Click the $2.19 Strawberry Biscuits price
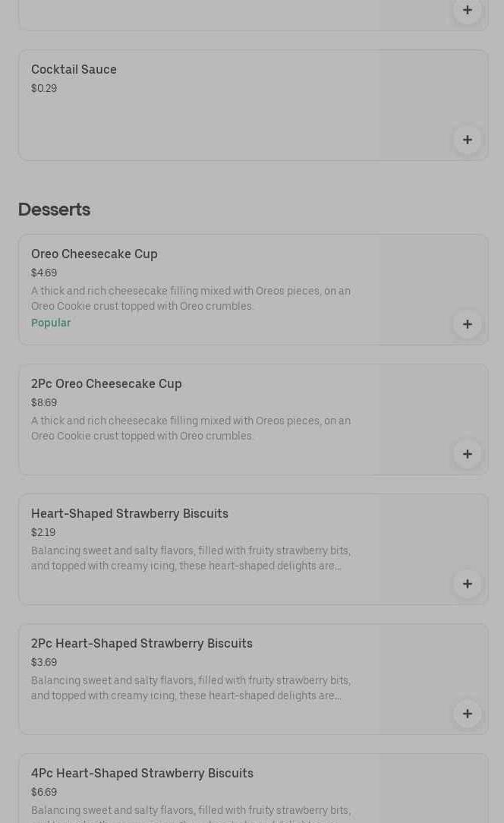The width and height of the screenshot is (504, 823). click(x=43, y=532)
